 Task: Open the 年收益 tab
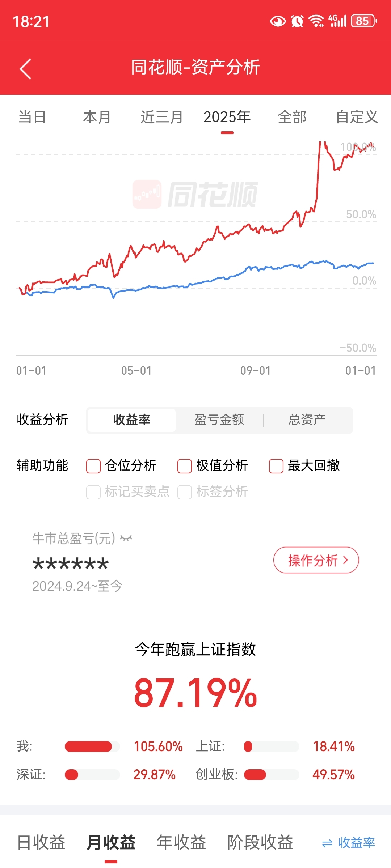click(181, 842)
